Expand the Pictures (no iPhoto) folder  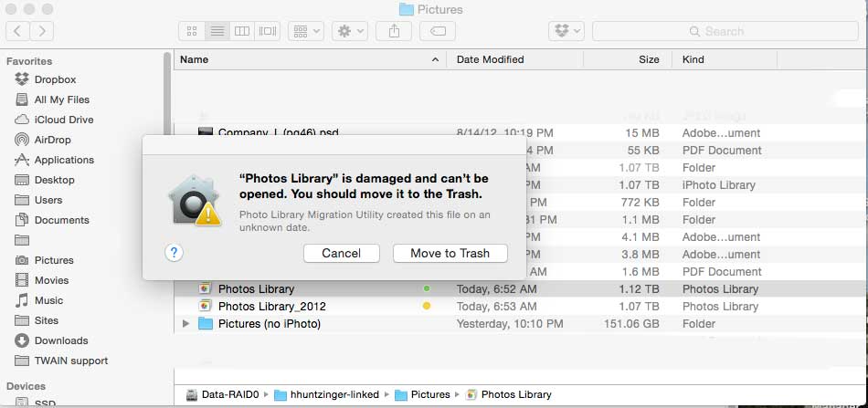click(187, 324)
